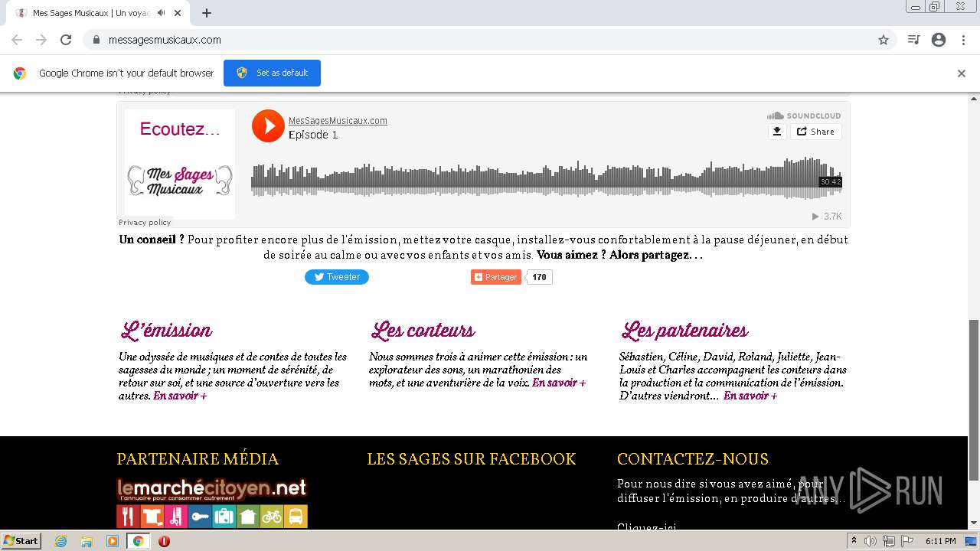Open Windows Explorer from the taskbar
980x551 pixels.
tap(87, 541)
